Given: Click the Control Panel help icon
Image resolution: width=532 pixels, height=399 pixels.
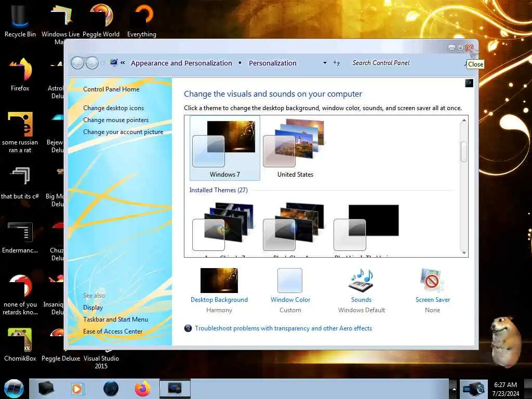Looking at the screenshot, I should (x=469, y=83).
